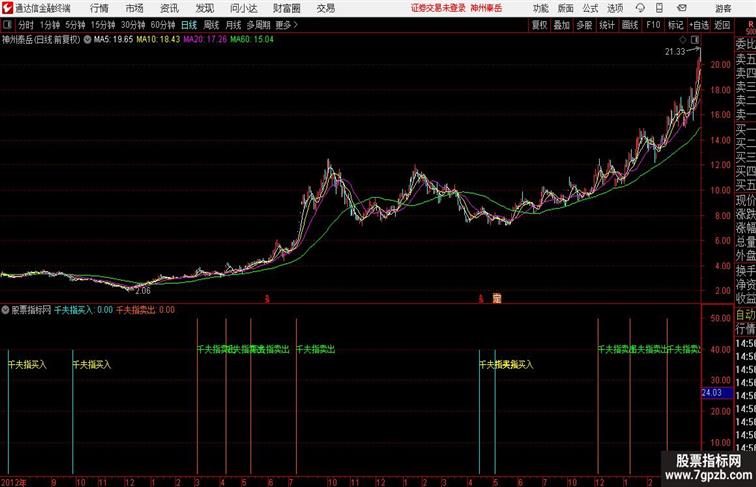Click the 标记 mark button
Screen dimensions: 756x487
click(675, 25)
